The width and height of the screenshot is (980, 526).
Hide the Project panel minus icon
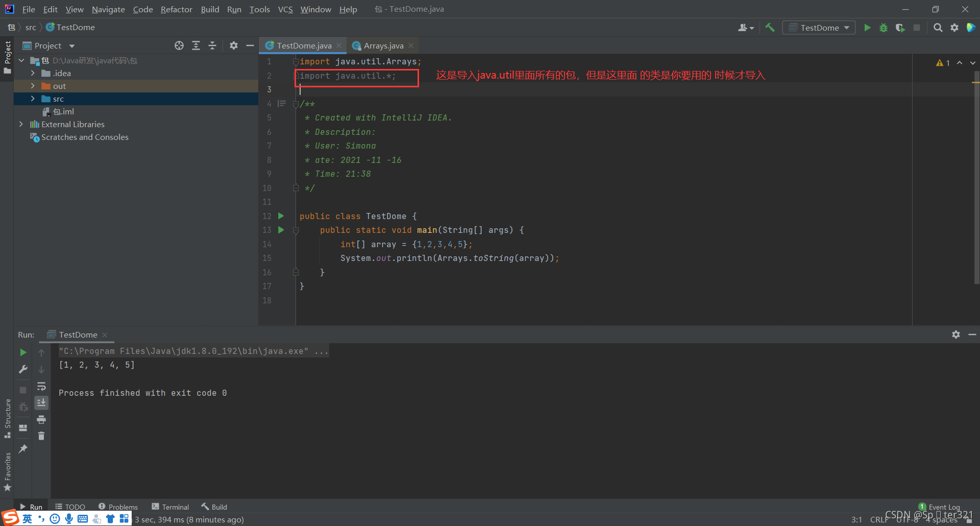tap(250, 45)
